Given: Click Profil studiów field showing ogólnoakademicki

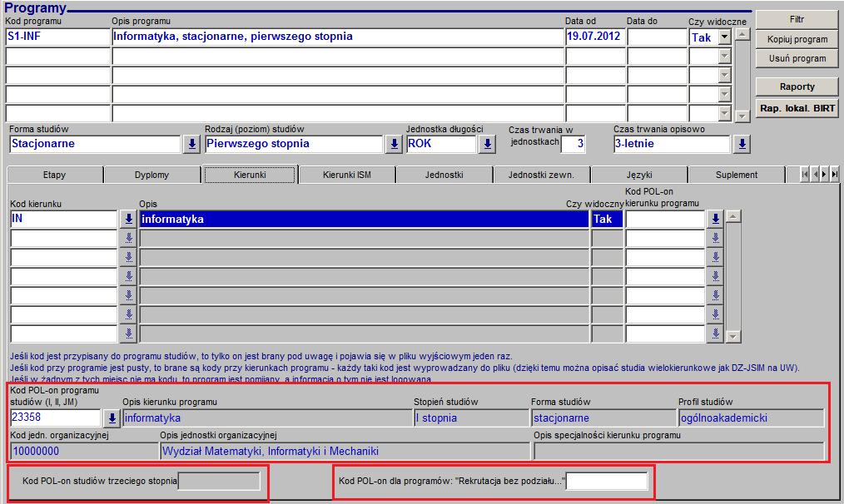Looking at the screenshot, I should click(751, 418).
